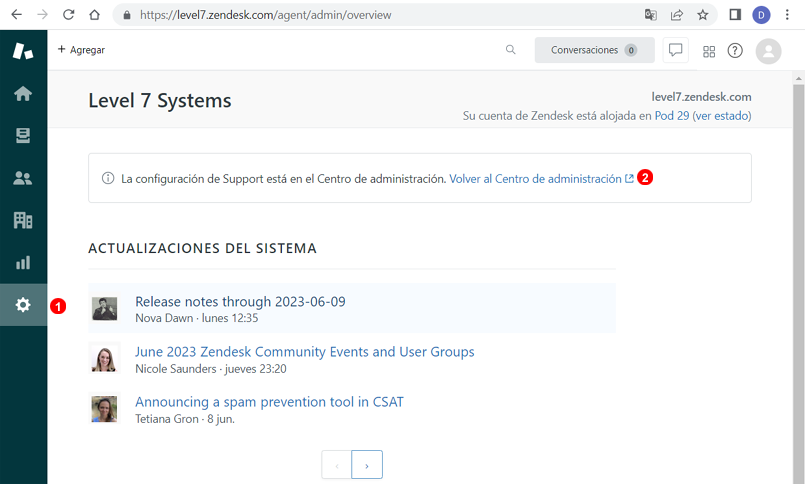805x484 pixels.
Task: Open the browser side panel icon
Action: pos(735,15)
